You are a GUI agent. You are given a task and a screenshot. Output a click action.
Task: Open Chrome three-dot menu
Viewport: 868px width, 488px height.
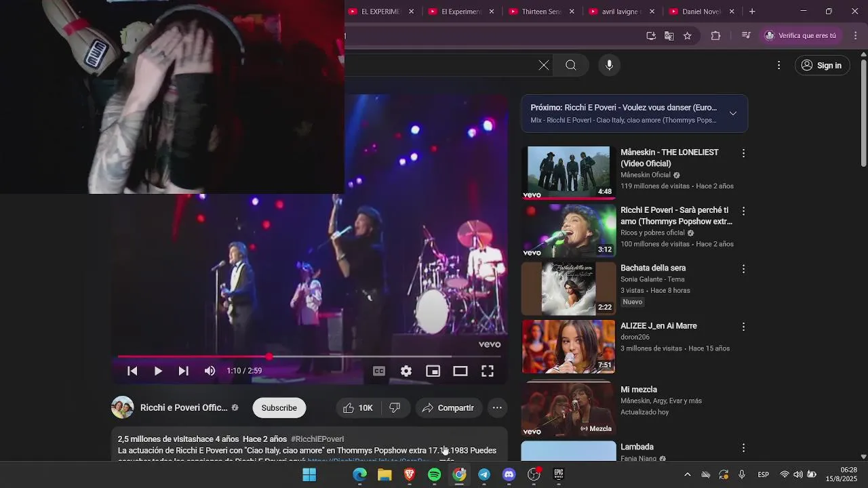[855, 36]
